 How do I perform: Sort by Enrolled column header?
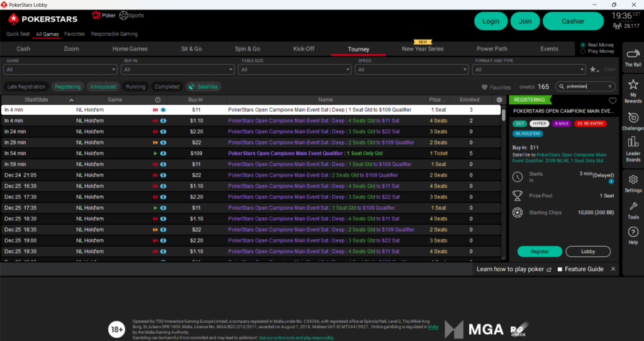[x=469, y=100]
